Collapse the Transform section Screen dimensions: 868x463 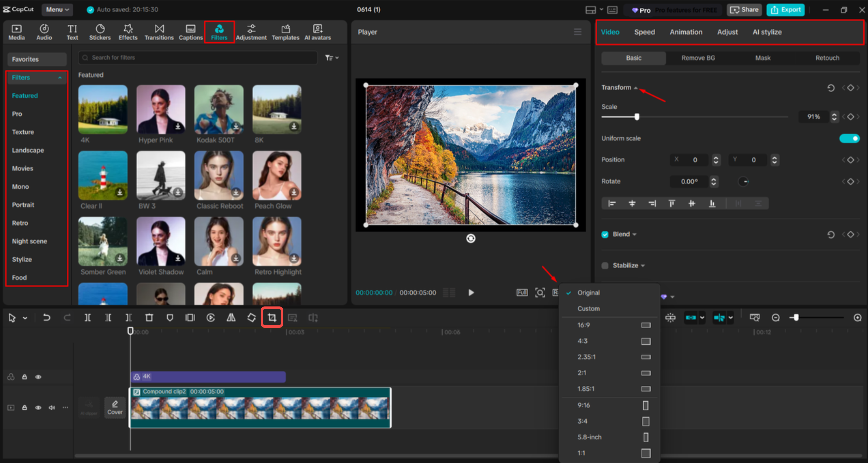(635, 88)
